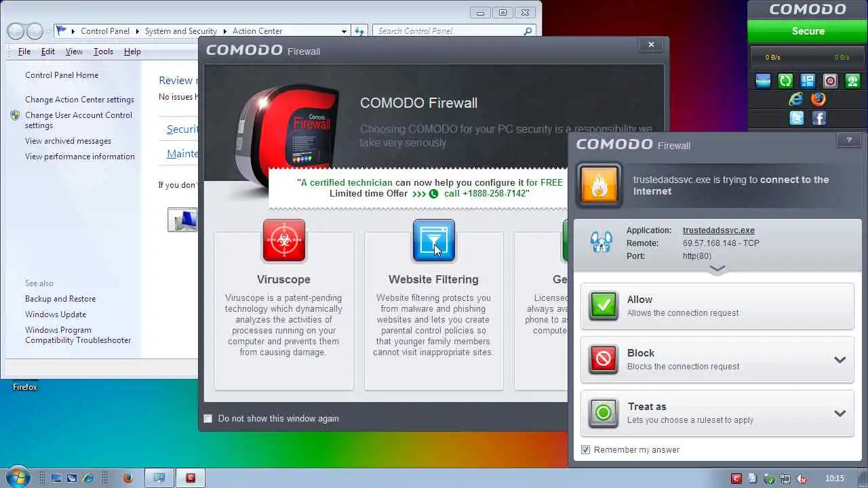Expand the Block options dropdown arrow
The height and width of the screenshot is (488, 868).
pyautogui.click(x=840, y=360)
